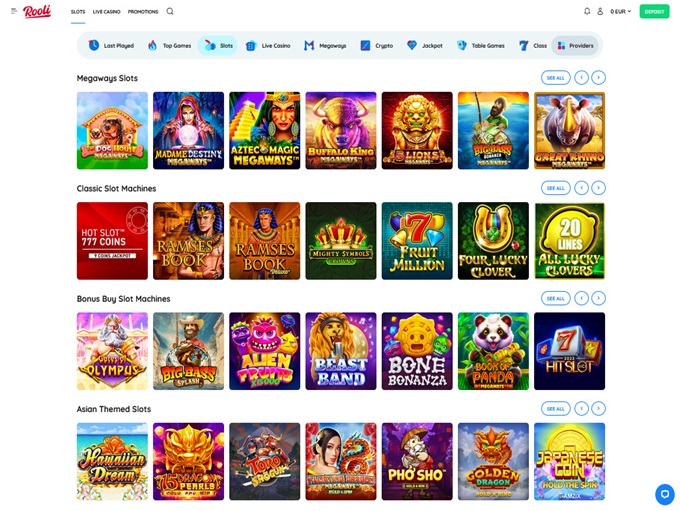Expand the 0 EUR balance dropdown
680x511 pixels.
tap(621, 11)
